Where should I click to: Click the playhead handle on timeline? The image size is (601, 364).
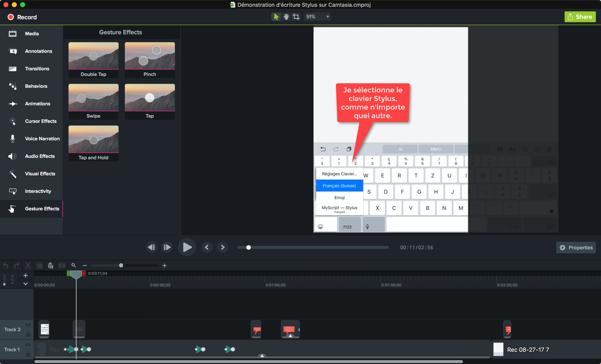[x=76, y=274]
